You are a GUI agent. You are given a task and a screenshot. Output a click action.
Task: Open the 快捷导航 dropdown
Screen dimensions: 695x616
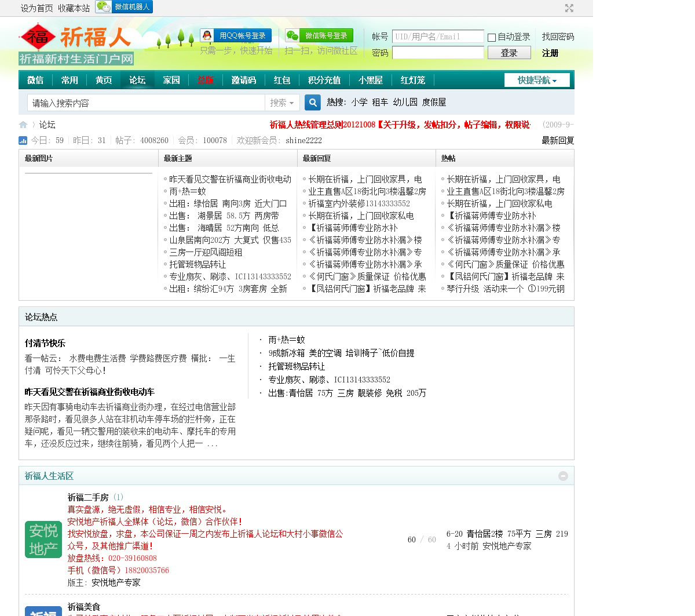pos(537,80)
